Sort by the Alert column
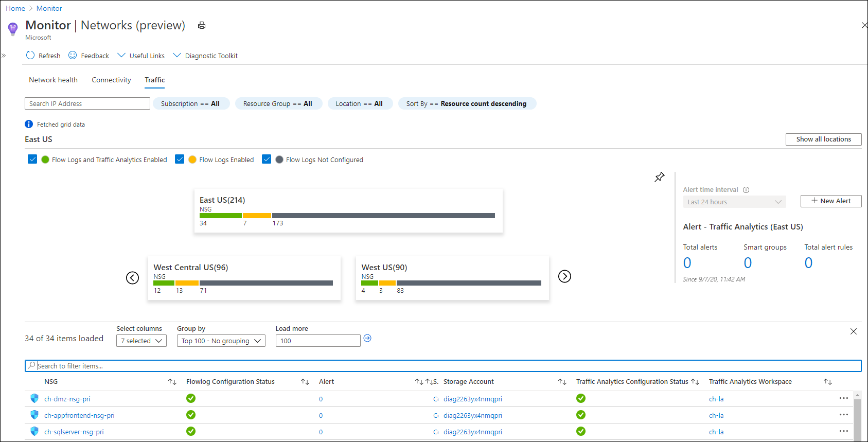Viewport: 868px width, 442px height. (419, 382)
